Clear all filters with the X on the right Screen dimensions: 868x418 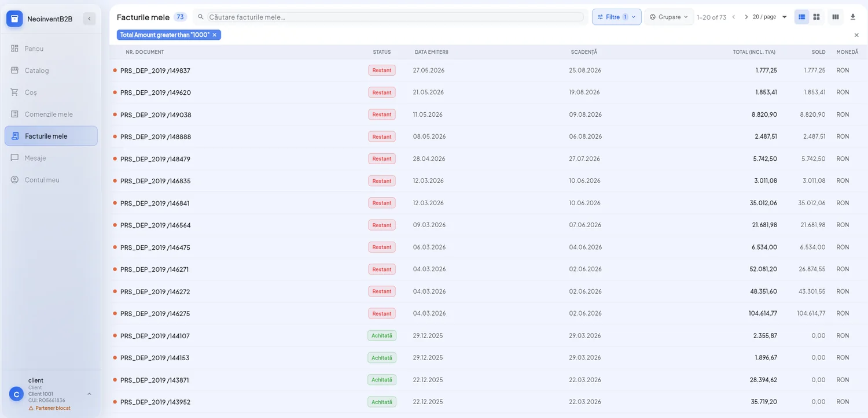point(856,35)
